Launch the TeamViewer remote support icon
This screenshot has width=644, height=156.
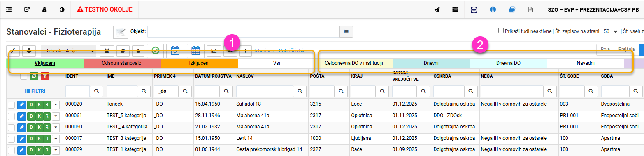click(474, 9)
